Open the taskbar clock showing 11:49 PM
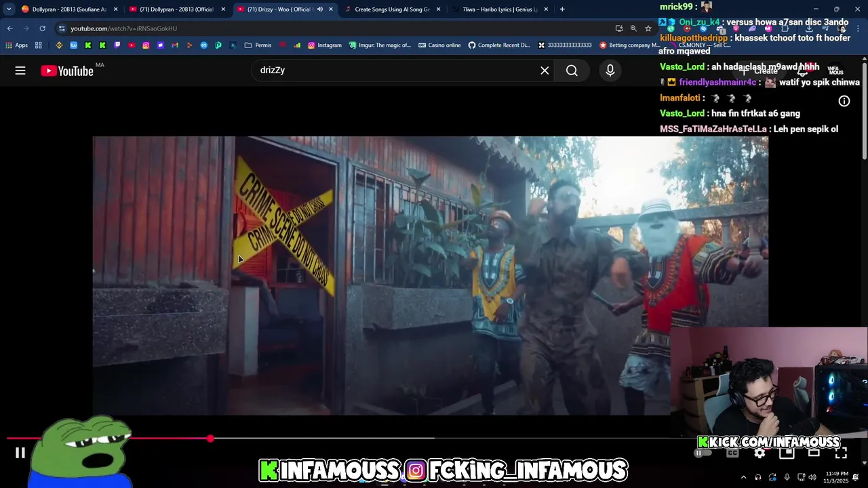The height and width of the screenshot is (488, 868). pos(836,477)
